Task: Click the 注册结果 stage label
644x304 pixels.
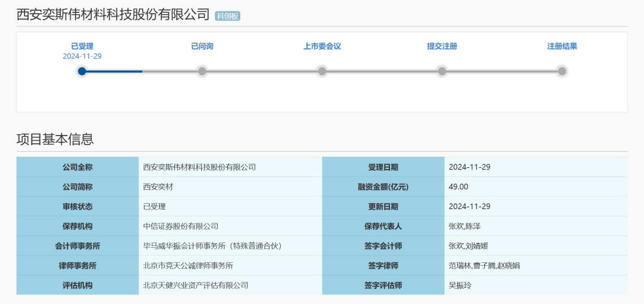Action: (x=562, y=46)
